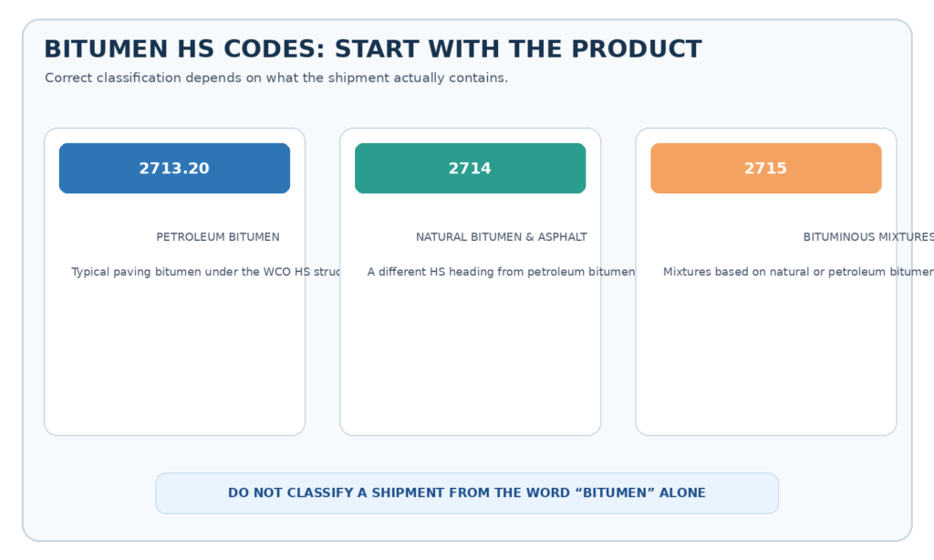Click the word 'PRODUCT' in the heading
Screen dimensions: 934x560
[636, 49]
